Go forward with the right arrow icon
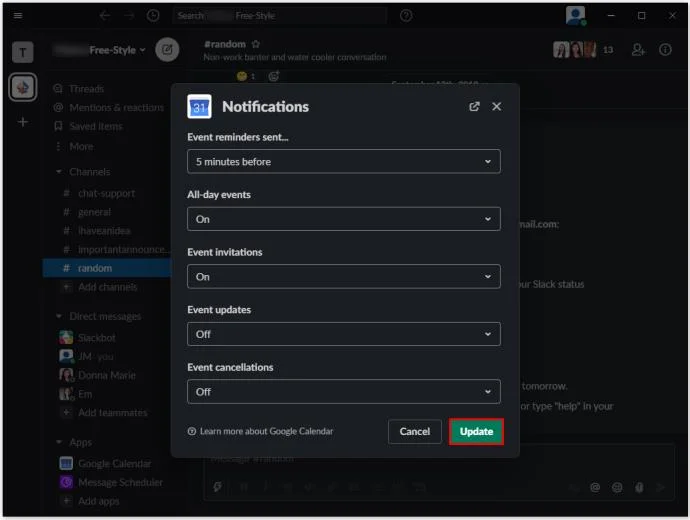The width and height of the screenshot is (690, 520). pyautogui.click(x=129, y=16)
